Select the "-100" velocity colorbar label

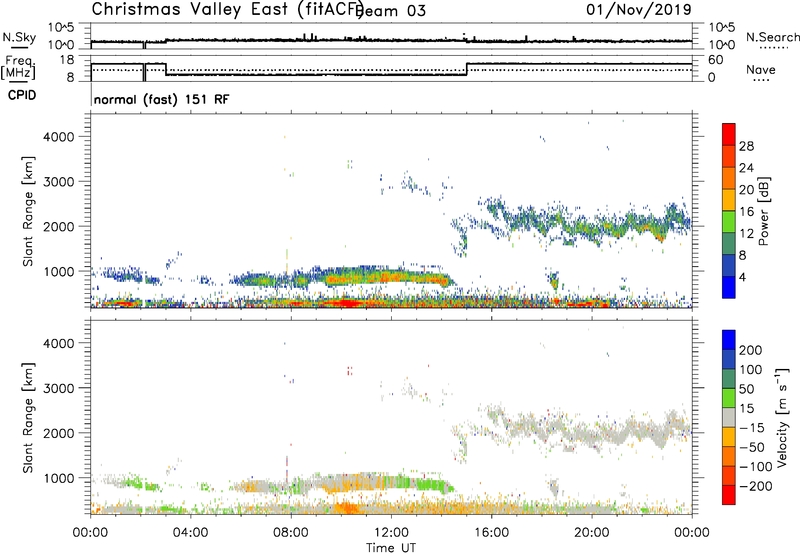(755, 467)
